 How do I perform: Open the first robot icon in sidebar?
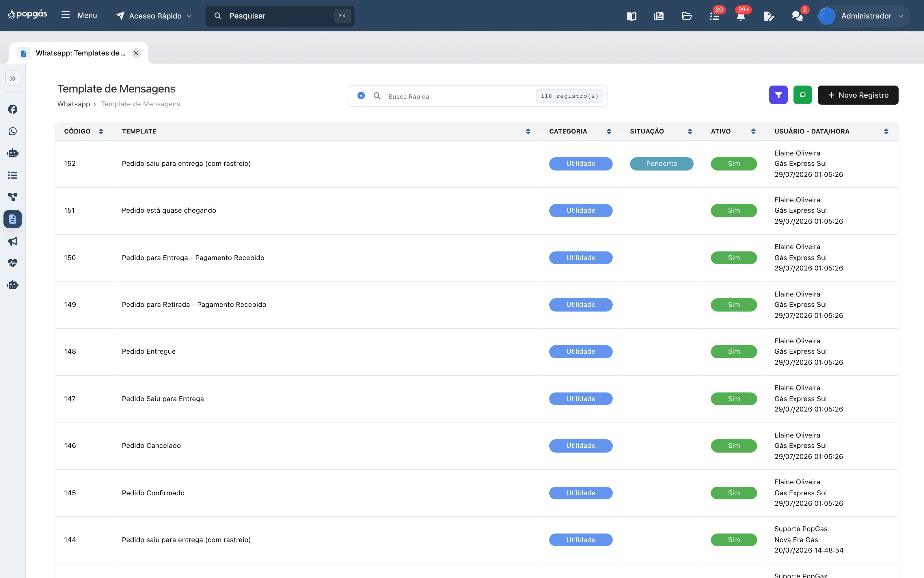[13, 153]
